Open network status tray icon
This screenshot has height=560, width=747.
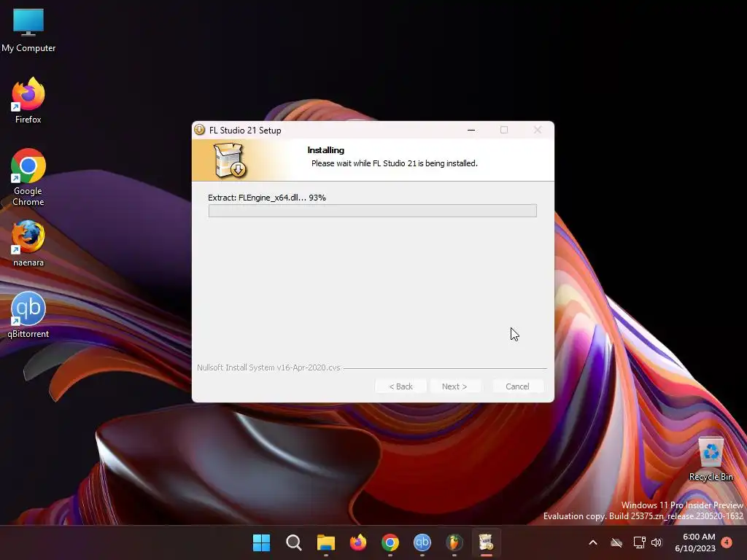tap(639, 542)
